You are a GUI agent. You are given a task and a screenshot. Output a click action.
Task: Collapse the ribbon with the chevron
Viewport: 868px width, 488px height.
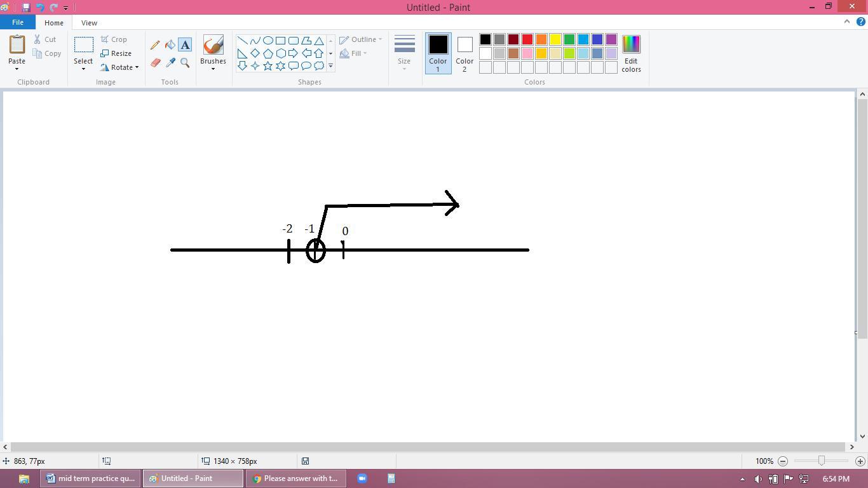tap(846, 22)
